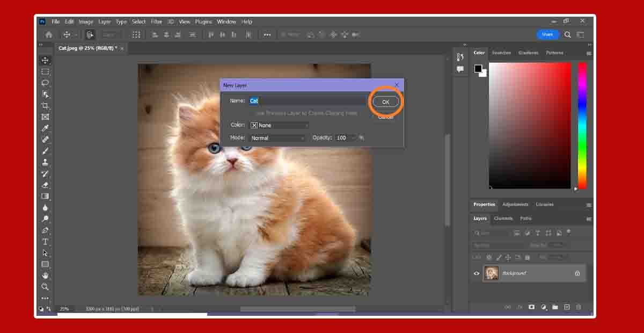The height and width of the screenshot is (333, 644).
Task: Toggle the type layer filter icon
Action: 538,233
